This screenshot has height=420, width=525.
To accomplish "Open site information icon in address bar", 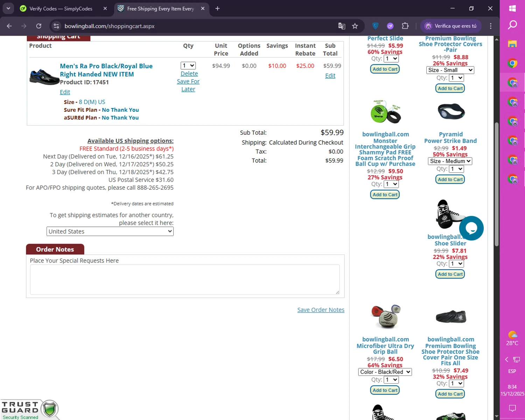I will click(56, 26).
